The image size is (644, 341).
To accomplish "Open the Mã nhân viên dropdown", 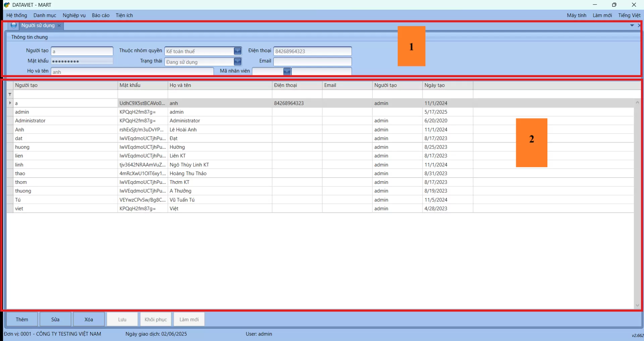I will [x=287, y=71].
